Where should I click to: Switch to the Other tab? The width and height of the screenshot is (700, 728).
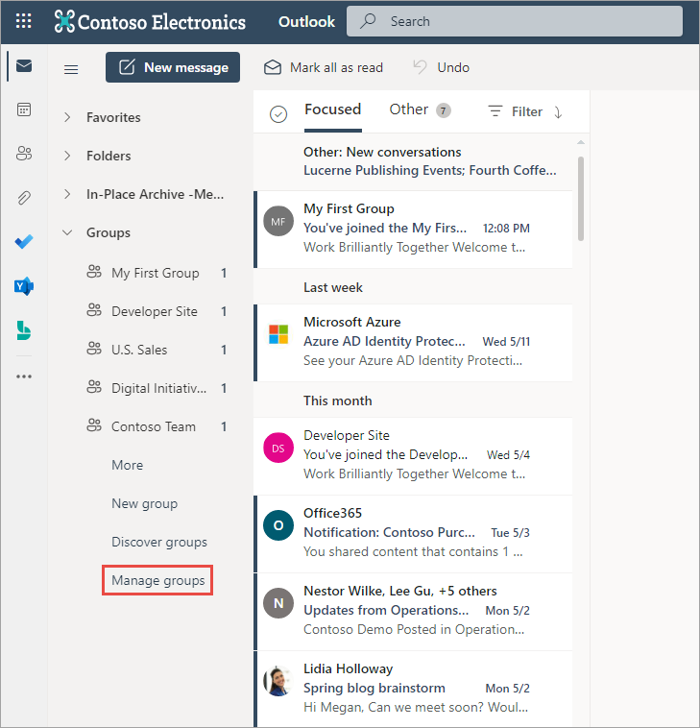pos(408,109)
